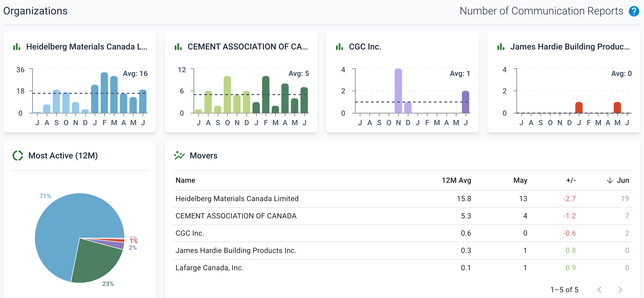The image size is (644, 298).
Task: Open James Hardie Building Produc... card title
Action: pyautogui.click(x=570, y=47)
